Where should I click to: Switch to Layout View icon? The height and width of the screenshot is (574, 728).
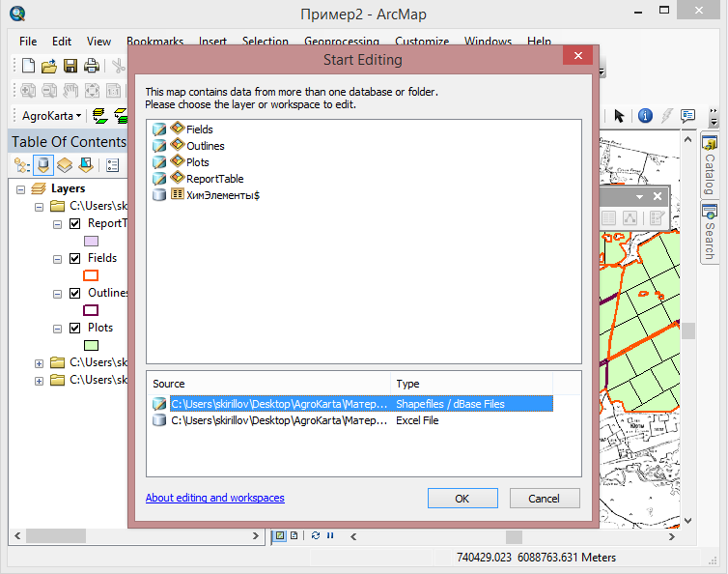pos(294,535)
